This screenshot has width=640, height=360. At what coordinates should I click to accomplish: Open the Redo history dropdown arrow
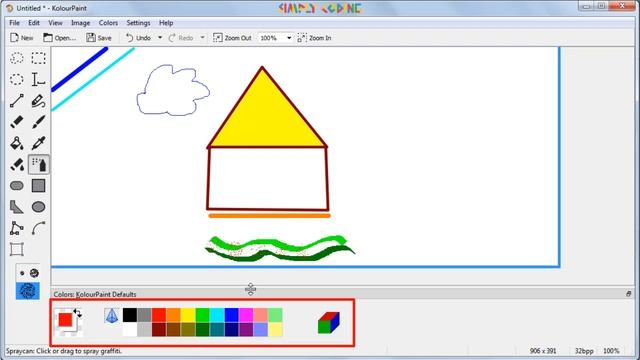click(x=202, y=38)
